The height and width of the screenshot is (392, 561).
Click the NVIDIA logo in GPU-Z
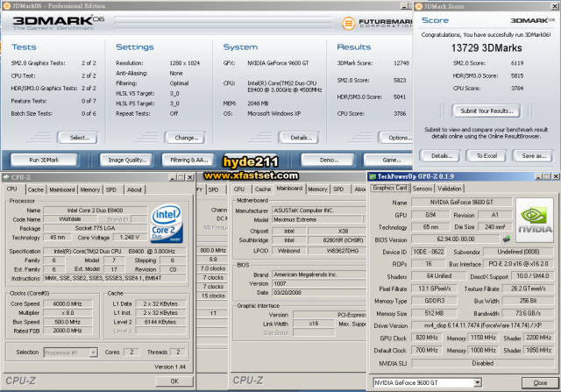pyautogui.click(x=535, y=220)
